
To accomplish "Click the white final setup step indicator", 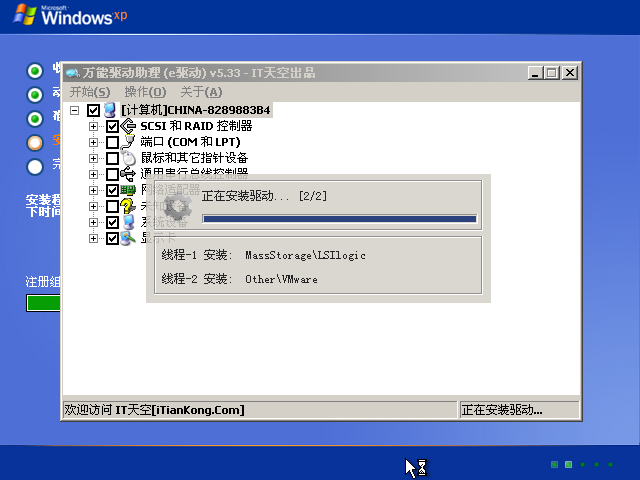I will click(x=35, y=167).
